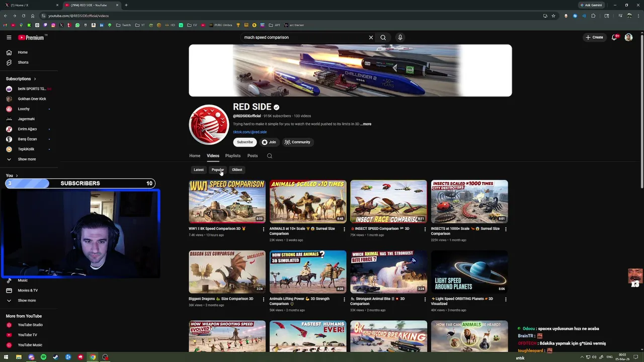Screen dimensions: 644x362
Task: Open WhatsApp bookmark icon
Action: click(77, 25)
